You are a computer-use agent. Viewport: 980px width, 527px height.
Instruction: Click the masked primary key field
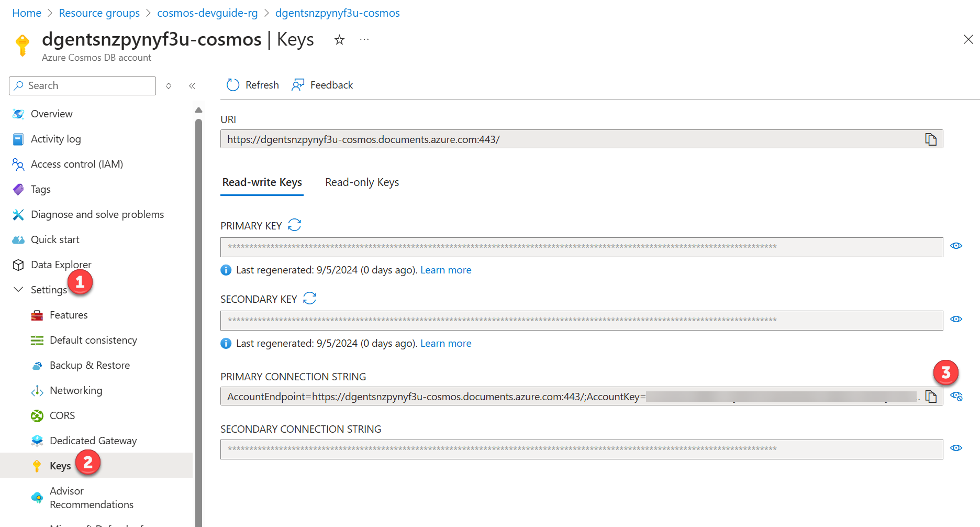click(x=582, y=247)
